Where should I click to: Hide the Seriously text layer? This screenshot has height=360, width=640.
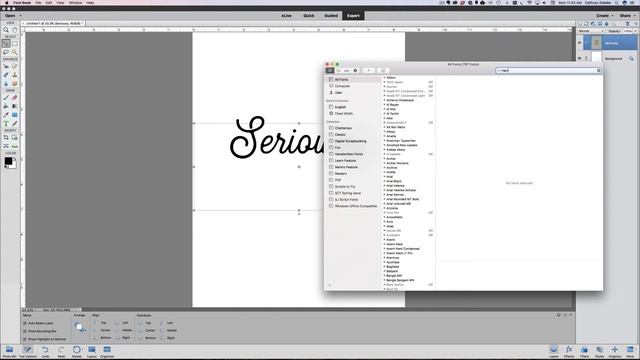pos(580,43)
